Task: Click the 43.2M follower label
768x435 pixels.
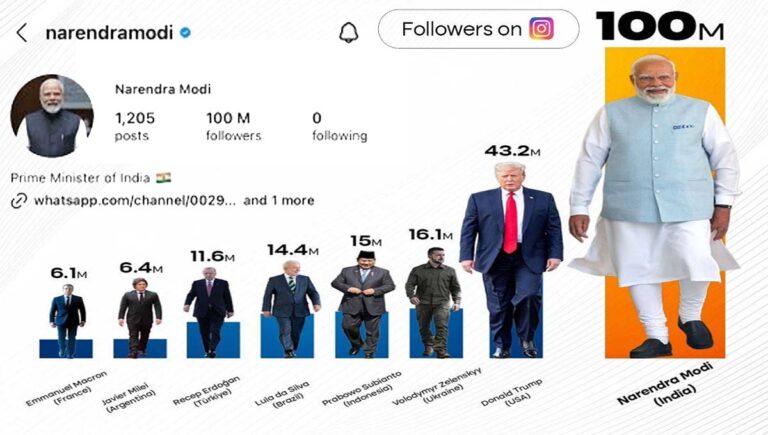Action: point(512,151)
